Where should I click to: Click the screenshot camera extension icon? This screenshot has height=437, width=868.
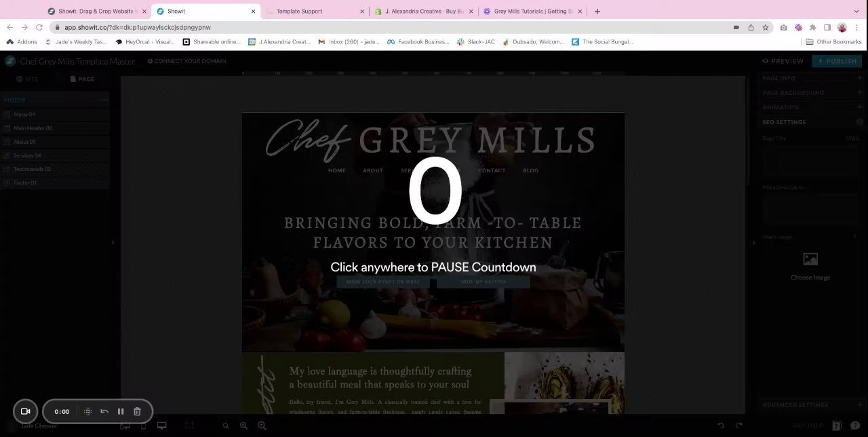coord(784,28)
